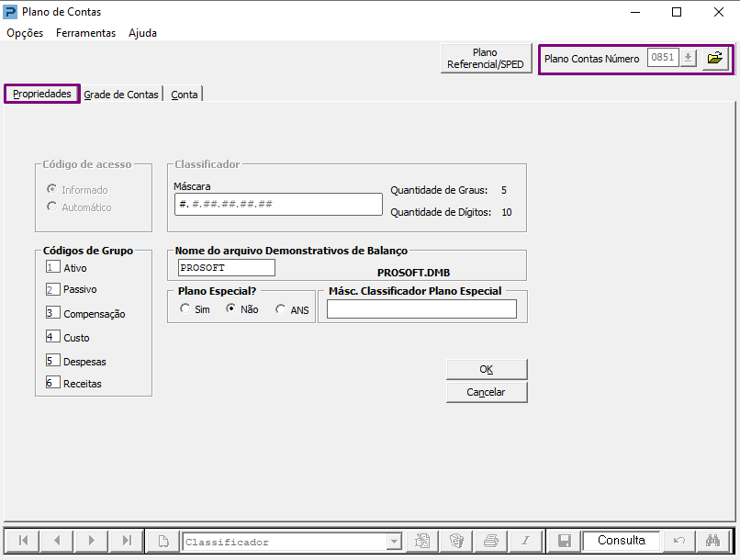Select the Automático radio button

pyautogui.click(x=52, y=207)
